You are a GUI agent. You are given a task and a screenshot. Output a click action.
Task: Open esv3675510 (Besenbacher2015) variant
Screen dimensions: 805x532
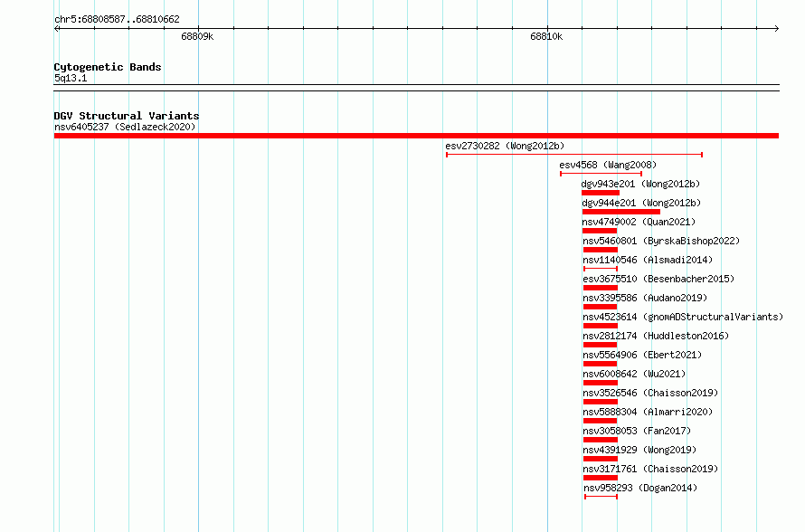tap(658, 279)
